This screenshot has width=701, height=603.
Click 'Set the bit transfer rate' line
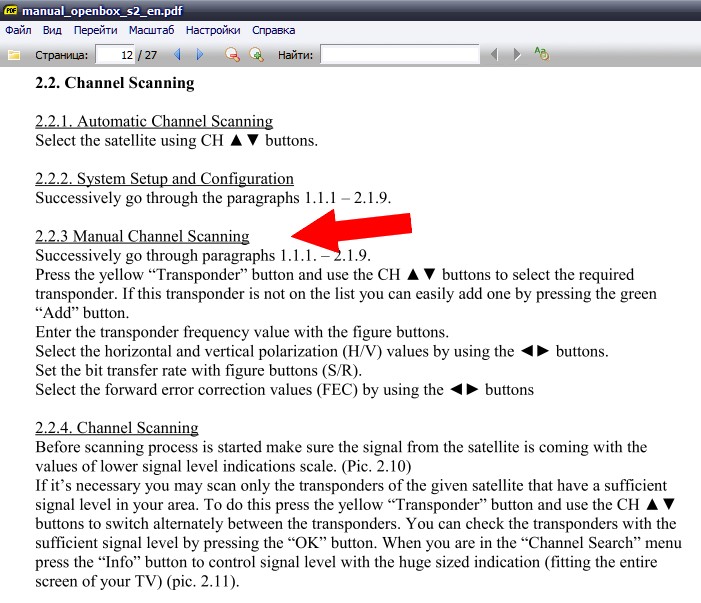198,371
